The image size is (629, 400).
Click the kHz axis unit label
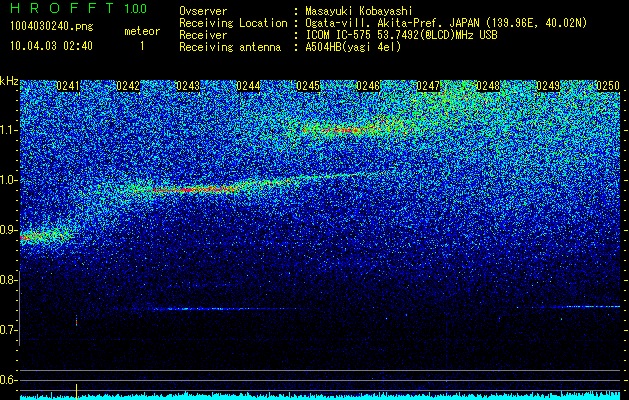[x=9, y=81]
